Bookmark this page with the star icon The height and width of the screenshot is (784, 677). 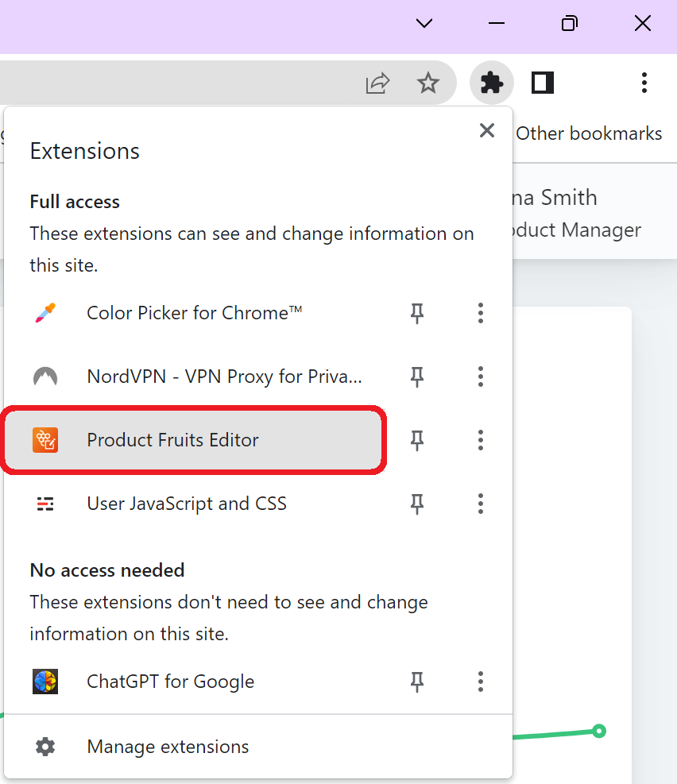coord(429,83)
